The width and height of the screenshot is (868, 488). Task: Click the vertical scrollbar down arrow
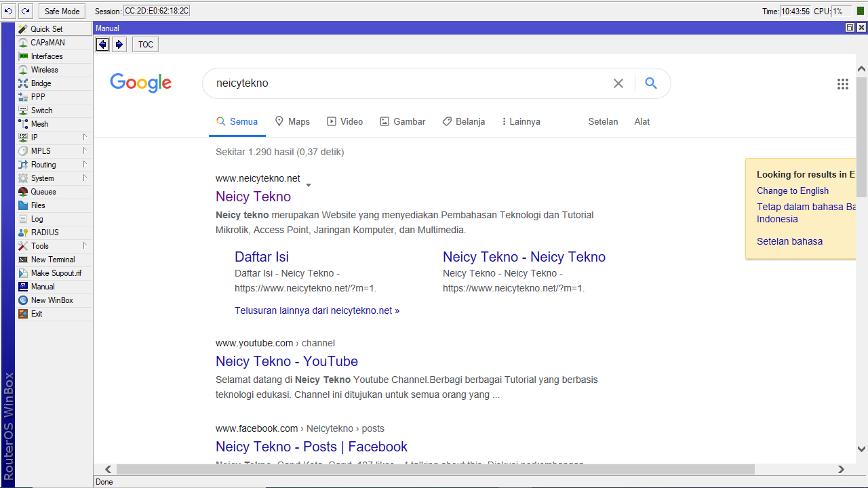point(862,449)
